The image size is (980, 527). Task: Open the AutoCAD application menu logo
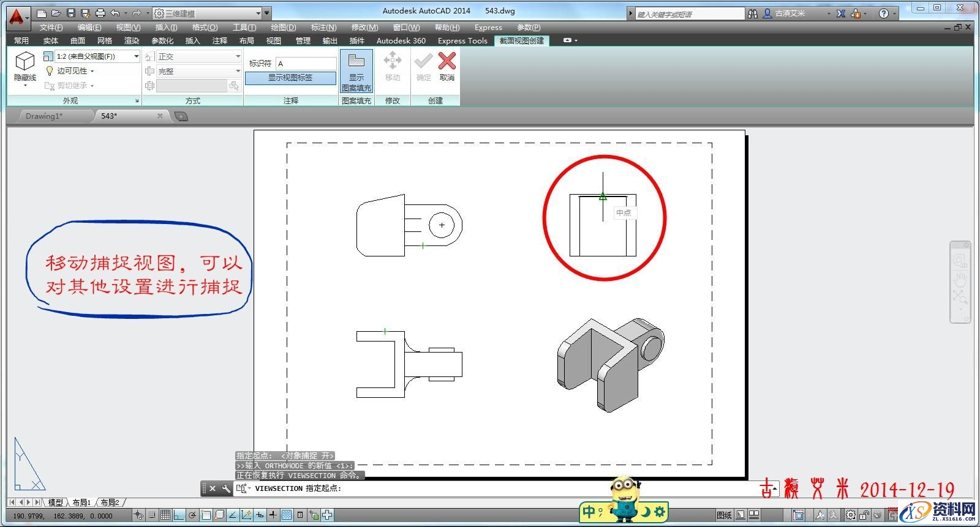pos(17,17)
